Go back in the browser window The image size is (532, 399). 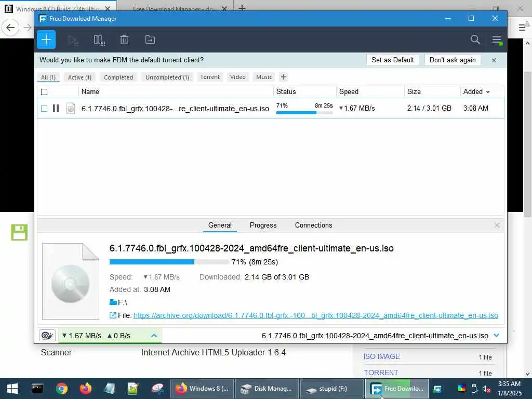(10, 27)
